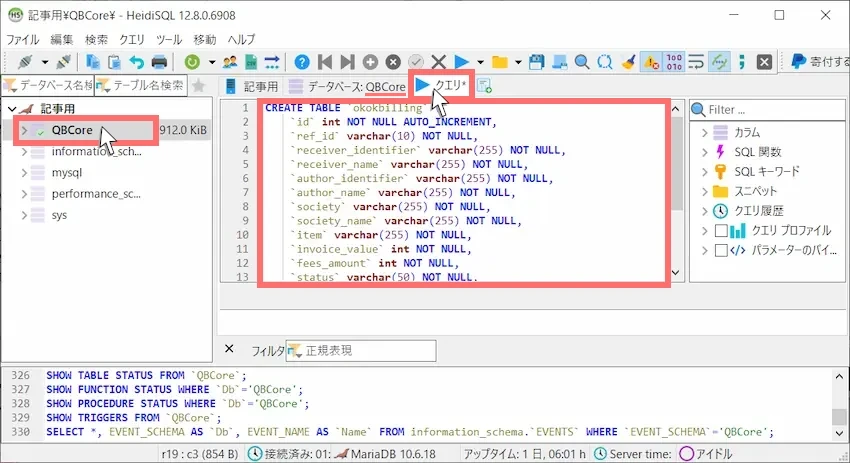
Task: Open SQL file with folder icon
Action: tap(500, 62)
